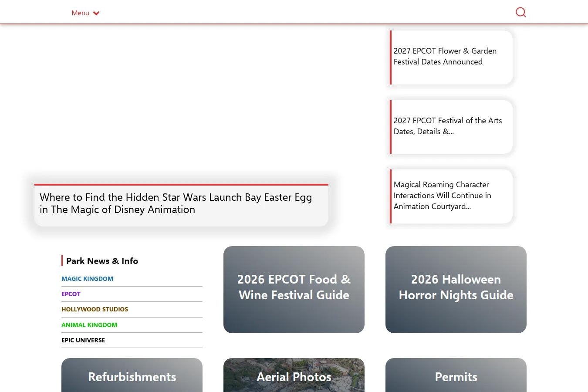Open 2026 EPCOT Food & Wine Festival Guide card
Screen dimensions: 588x392
[294, 290]
